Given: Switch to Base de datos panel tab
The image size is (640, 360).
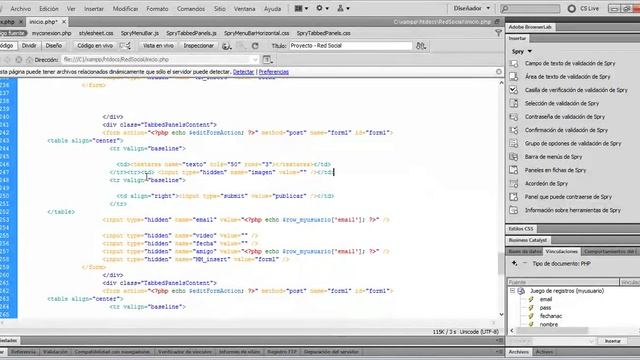Looking at the screenshot, I should [525, 251].
